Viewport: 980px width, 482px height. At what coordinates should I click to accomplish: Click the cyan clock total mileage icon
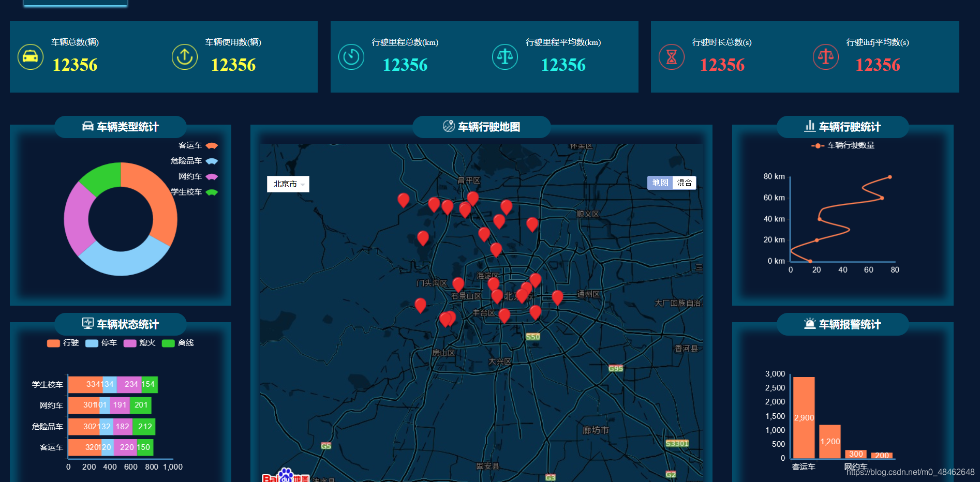[x=351, y=57]
